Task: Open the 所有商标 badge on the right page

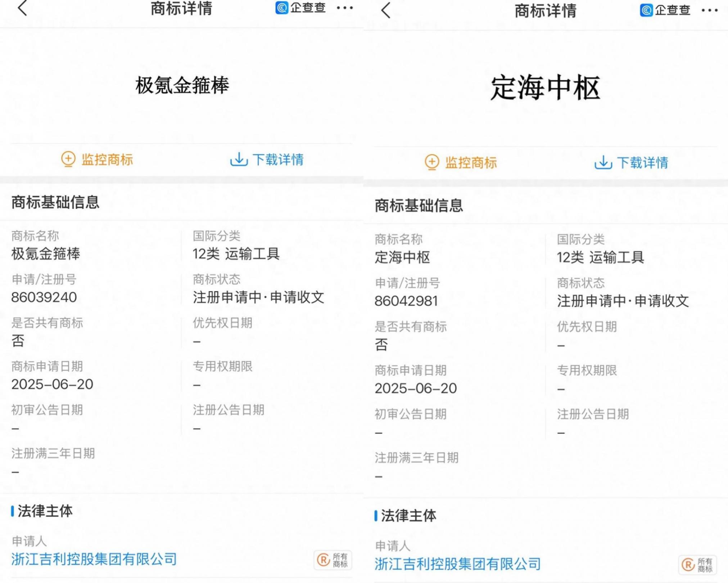Action: pyautogui.click(x=697, y=565)
